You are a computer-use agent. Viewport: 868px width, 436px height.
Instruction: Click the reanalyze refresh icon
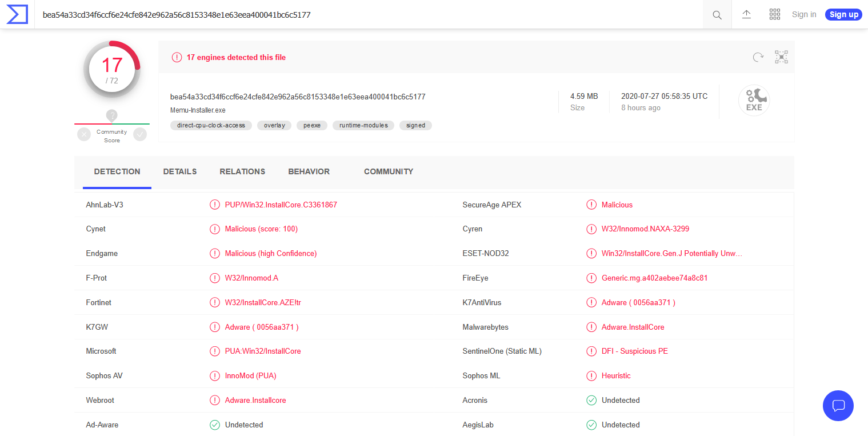[758, 57]
